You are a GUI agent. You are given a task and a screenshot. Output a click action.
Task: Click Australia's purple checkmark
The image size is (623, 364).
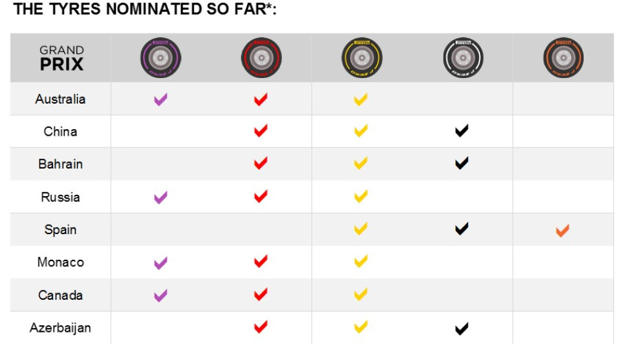[x=161, y=100]
